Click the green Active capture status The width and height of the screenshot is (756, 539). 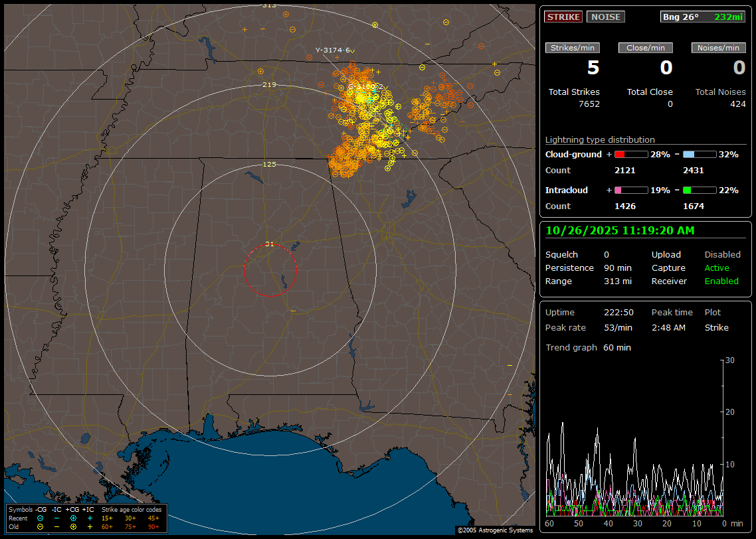pos(717,268)
